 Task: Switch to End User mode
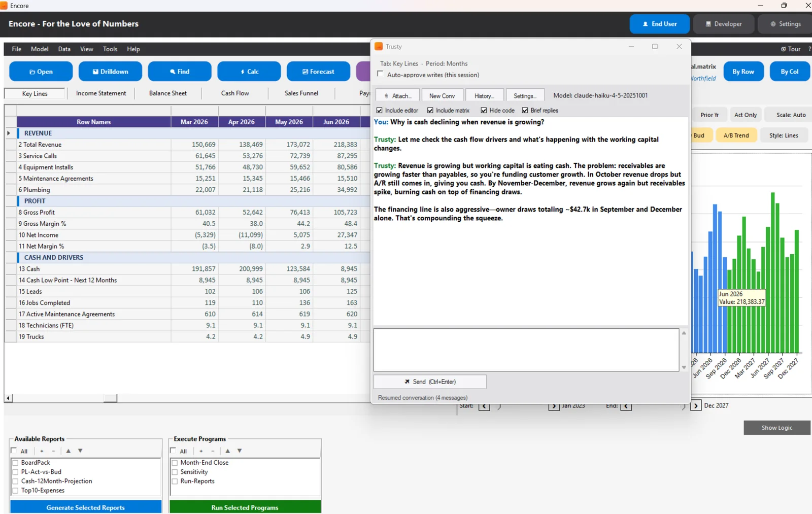[660, 24]
